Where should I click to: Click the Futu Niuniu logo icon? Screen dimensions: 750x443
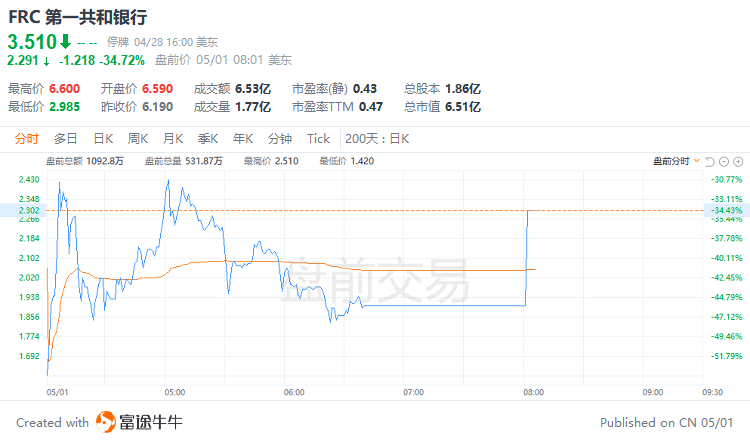106,422
